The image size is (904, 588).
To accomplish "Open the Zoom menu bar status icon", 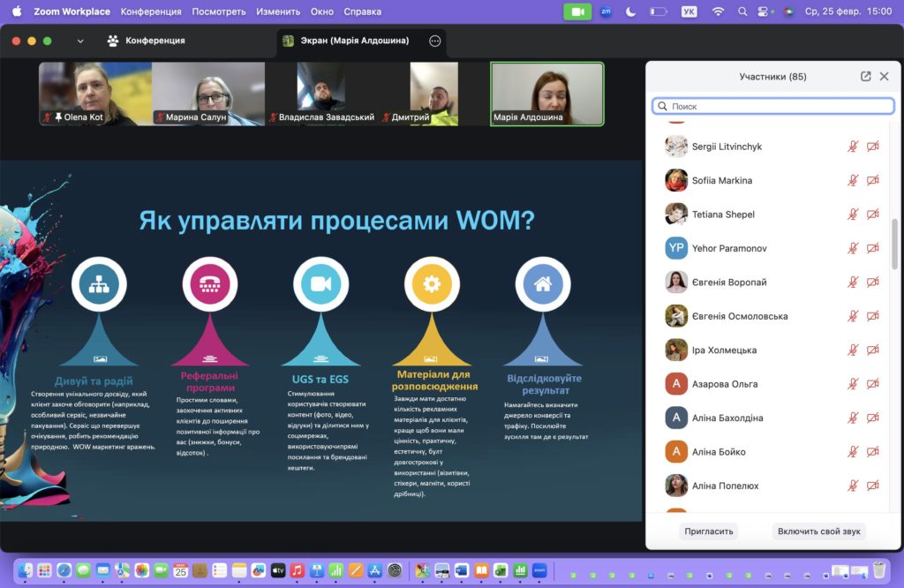I will tap(606, 11).
